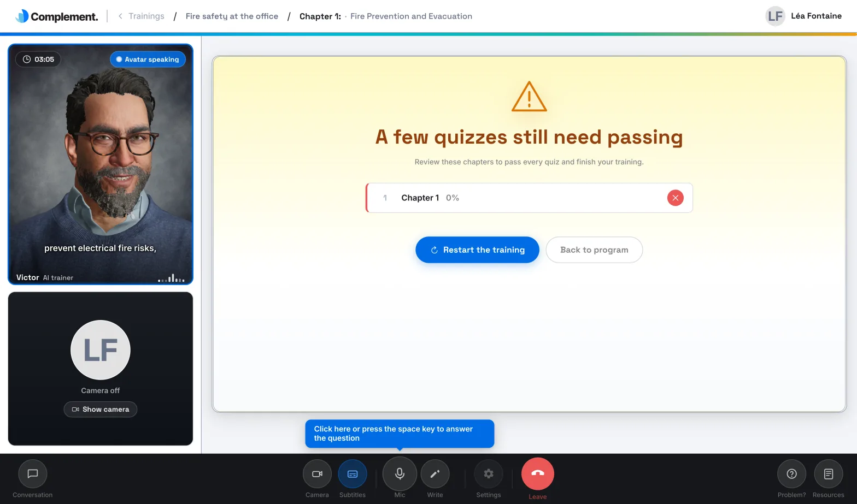Report a problem with the help icon
This screenshot has height=504, width=857.
click(x=791, y=474)
